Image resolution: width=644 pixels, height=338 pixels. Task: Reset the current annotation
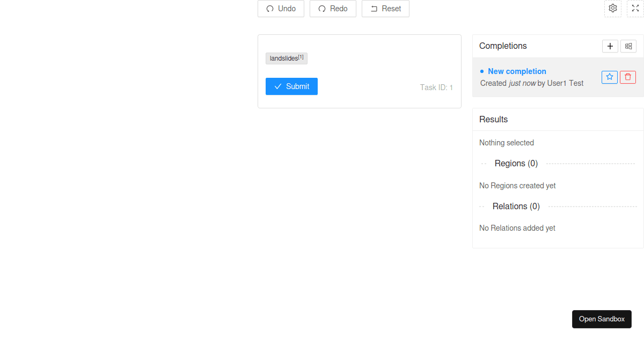(x=385, y=9)
